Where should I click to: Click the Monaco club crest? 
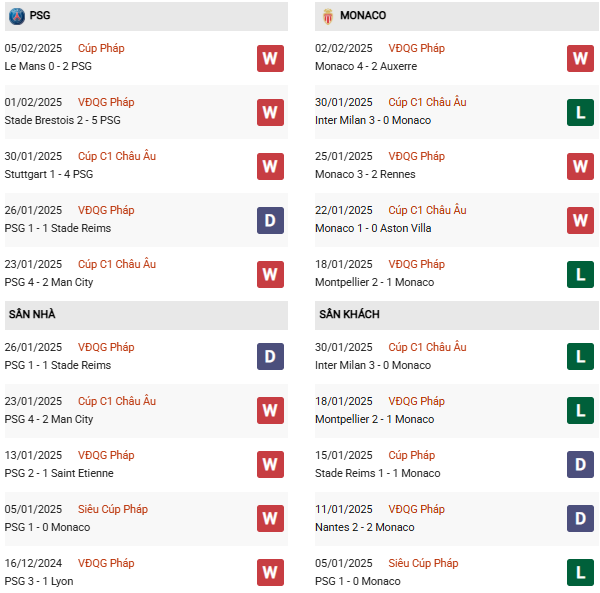click(x=327, y=16)
